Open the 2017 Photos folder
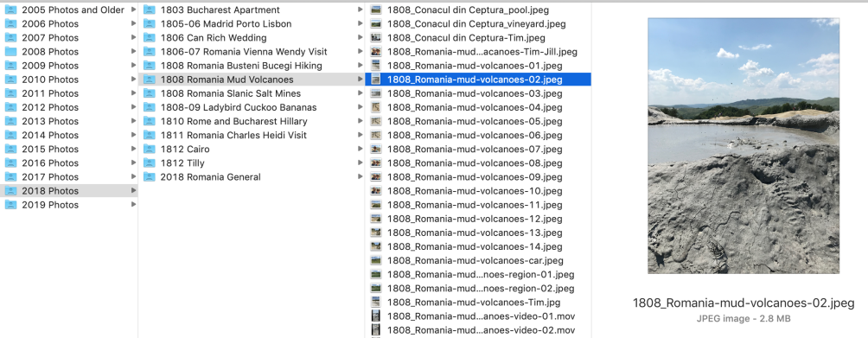 69,177
